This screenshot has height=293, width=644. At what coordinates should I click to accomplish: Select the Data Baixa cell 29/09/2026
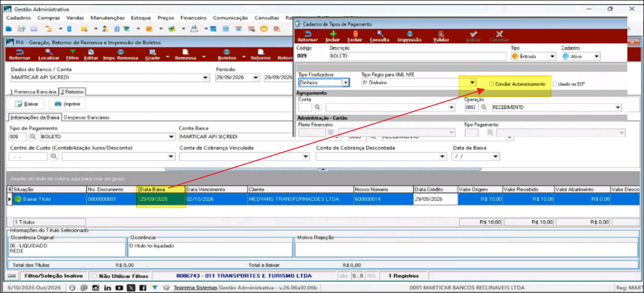click(x=162, y=199)
